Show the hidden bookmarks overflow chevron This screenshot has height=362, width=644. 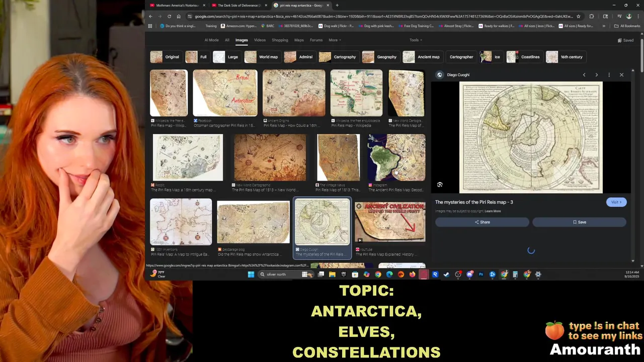click(604, 26)
